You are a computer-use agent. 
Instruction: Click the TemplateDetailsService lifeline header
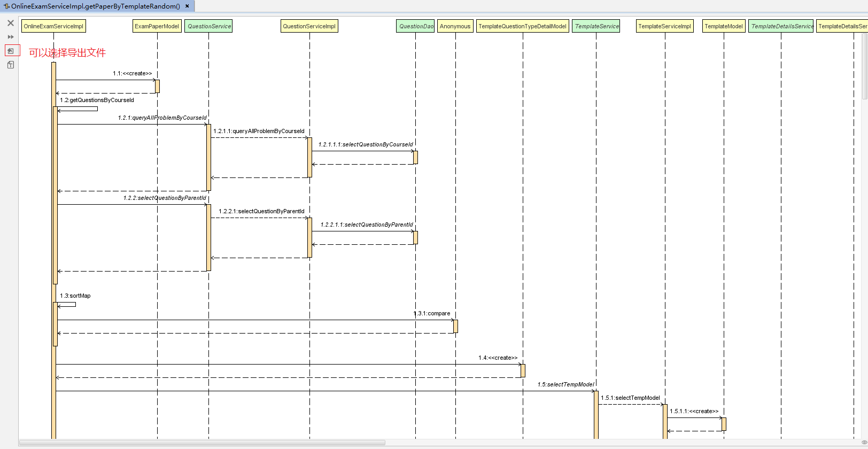pos(781,26)
